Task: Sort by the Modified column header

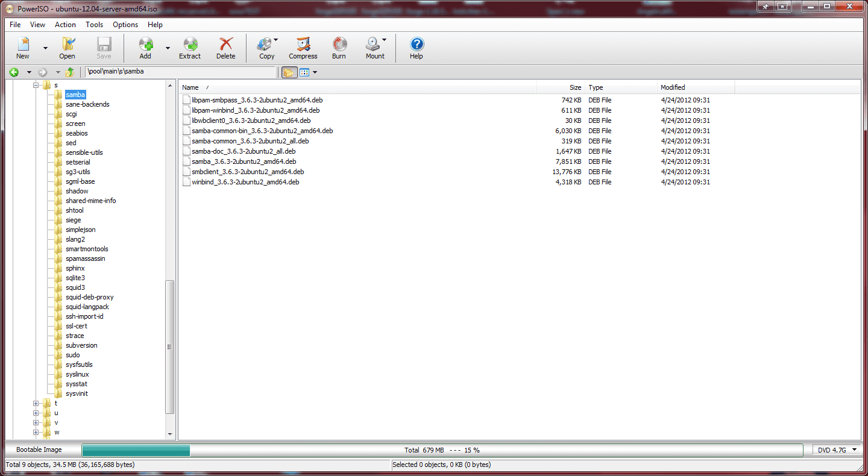Action: [696, 87]
